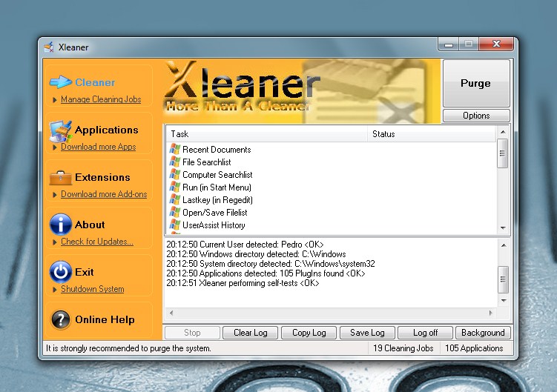Click the Windows flag icon beside Run (in Start Menu)
The width and height of the screenshot is (557, 392).
[175, 187]
